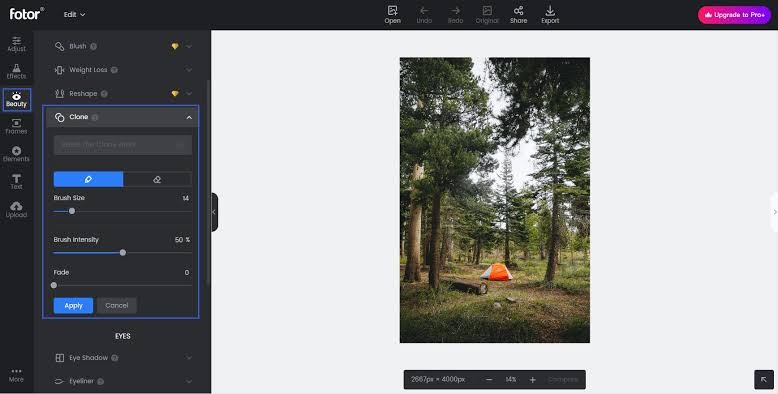Open the Frames sidebar tool
Screen dimensions: 778x394
(16, 127)
